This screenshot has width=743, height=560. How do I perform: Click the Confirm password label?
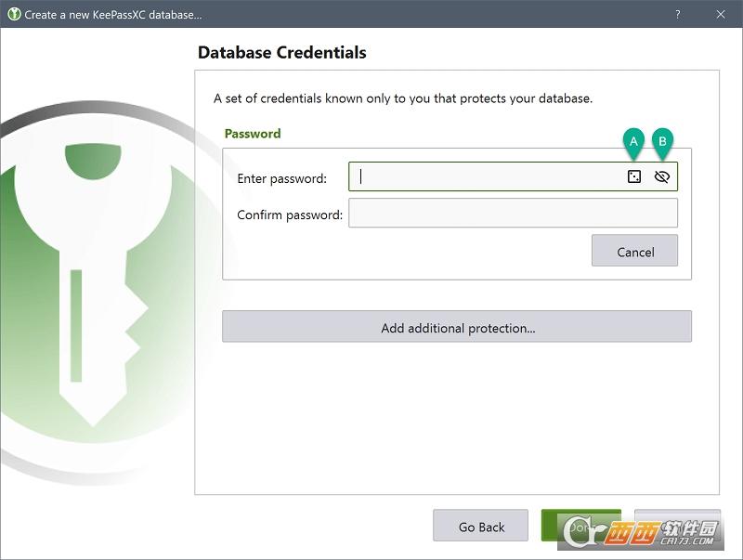pos(290,215)
